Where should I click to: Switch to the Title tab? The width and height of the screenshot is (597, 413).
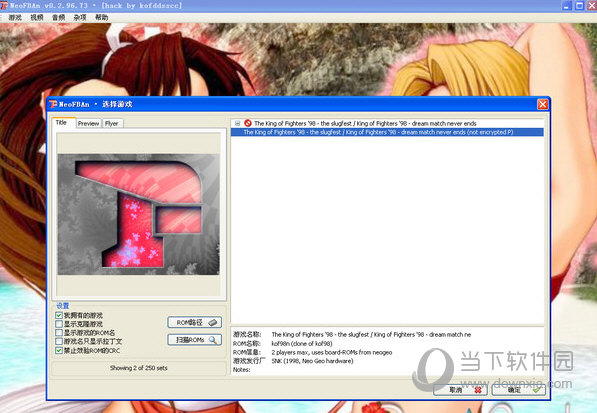click(63, 123)
